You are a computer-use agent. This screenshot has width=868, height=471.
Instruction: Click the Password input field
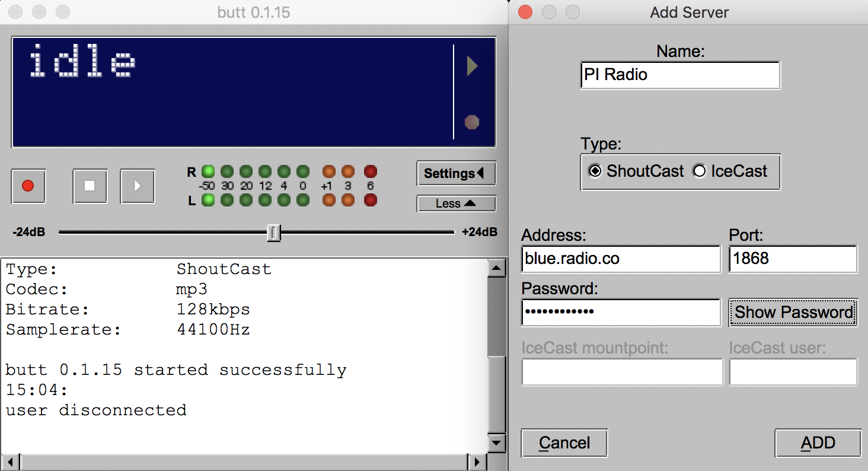621,312
